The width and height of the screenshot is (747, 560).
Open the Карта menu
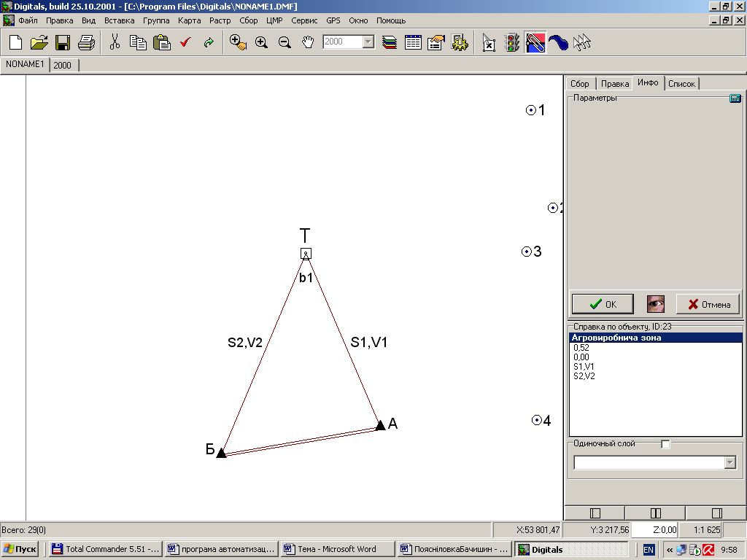pos(189,20)
